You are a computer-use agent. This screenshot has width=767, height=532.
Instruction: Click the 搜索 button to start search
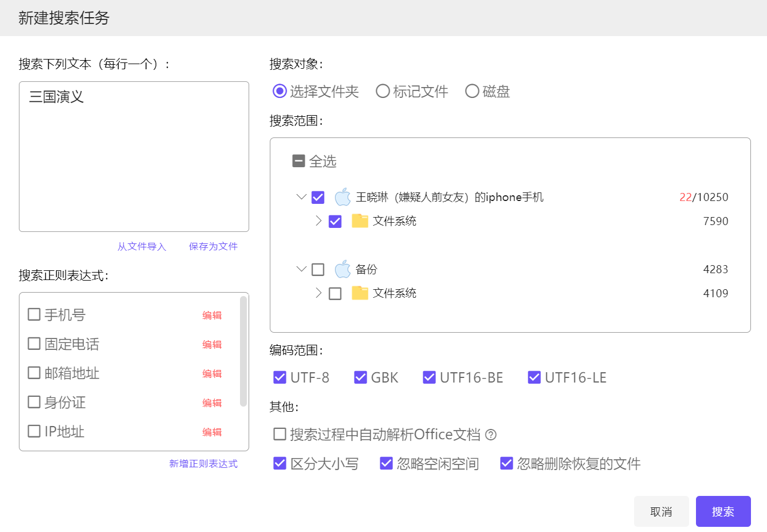pos(723,511)
